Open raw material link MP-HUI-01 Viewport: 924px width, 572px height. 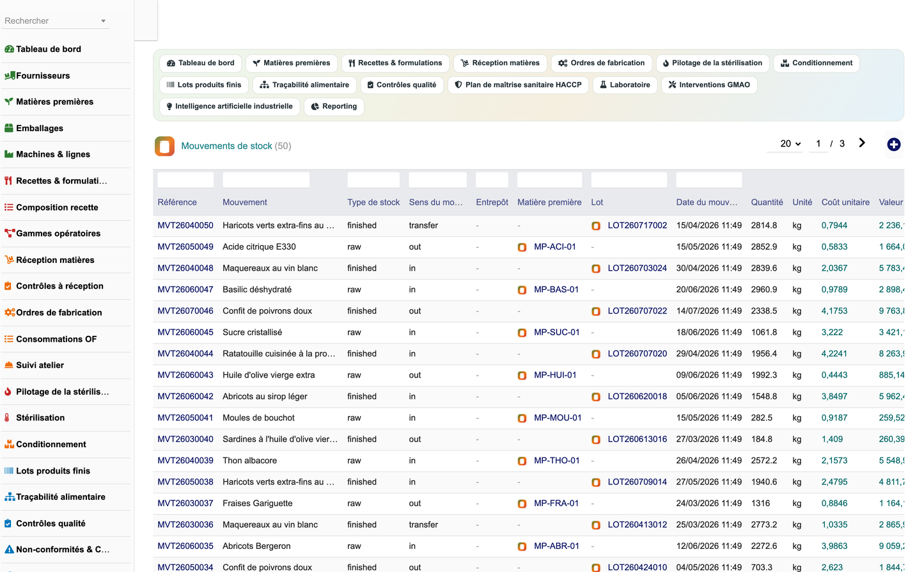[555, 376]
